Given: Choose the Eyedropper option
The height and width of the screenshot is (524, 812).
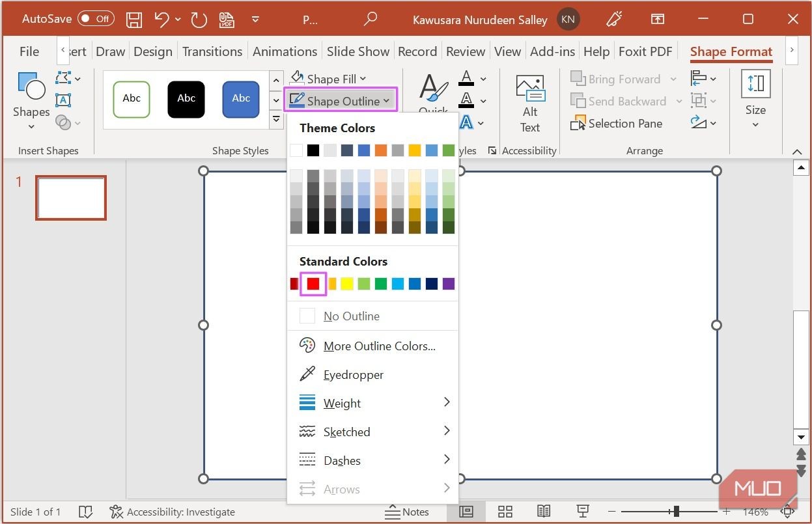Looking at the screenshot, I should pyautogui.click(x=372, y=375).
